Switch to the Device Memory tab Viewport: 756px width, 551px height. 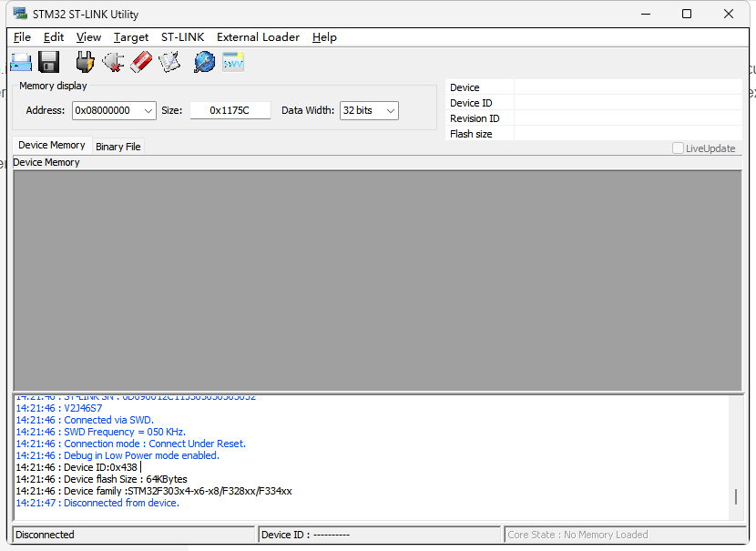click(52, 145)
